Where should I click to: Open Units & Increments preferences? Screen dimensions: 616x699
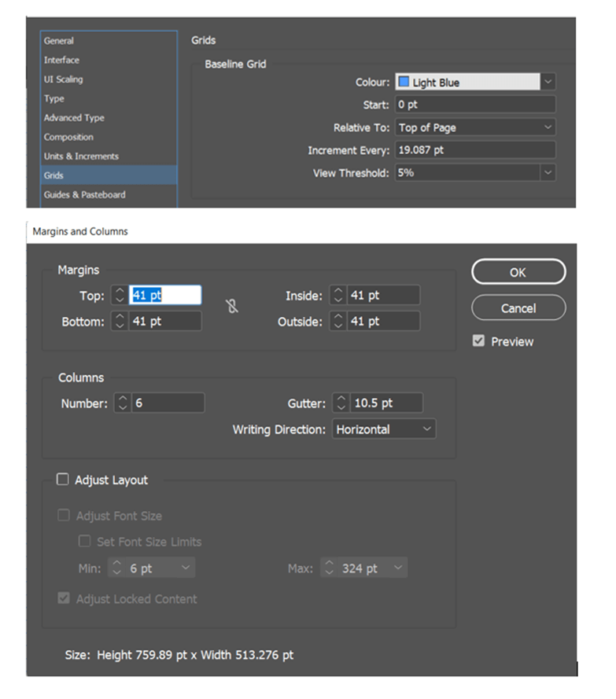(x=109, y=156)
